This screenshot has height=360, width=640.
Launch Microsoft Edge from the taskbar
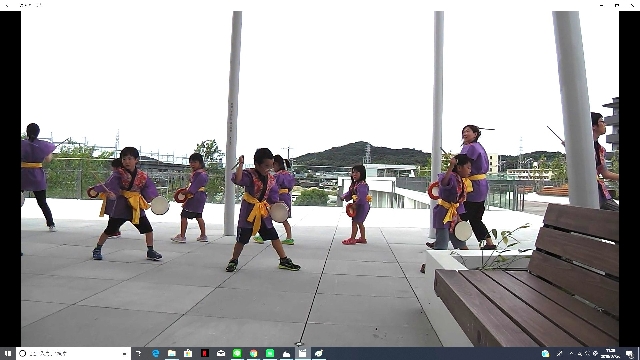click(x=156, y=353)
